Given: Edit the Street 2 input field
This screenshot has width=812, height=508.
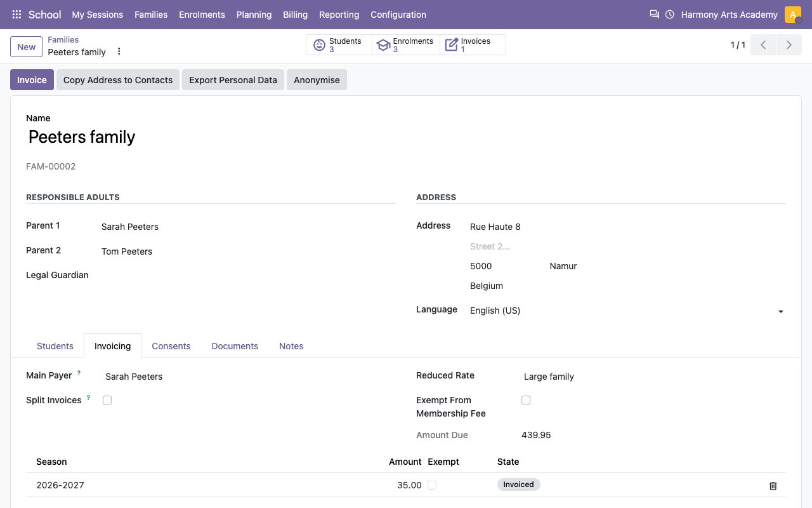Looking at the screenshot, I should (x=627, y=246).
